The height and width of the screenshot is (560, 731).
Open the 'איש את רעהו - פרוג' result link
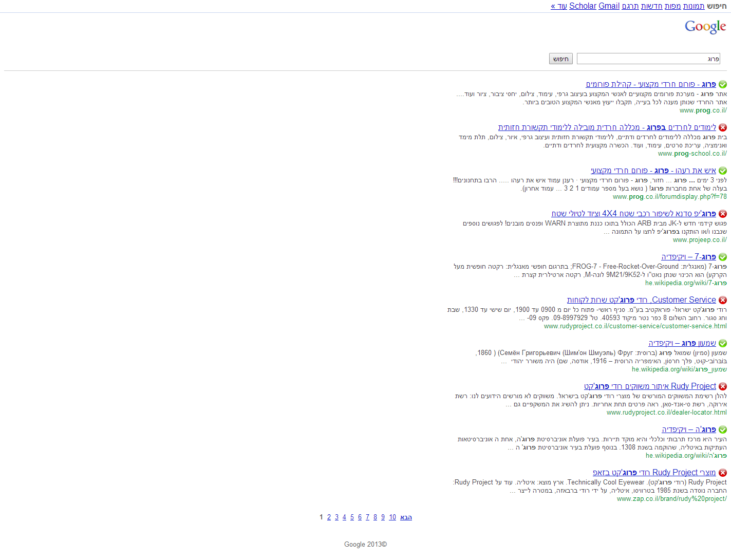click(653, 171)
